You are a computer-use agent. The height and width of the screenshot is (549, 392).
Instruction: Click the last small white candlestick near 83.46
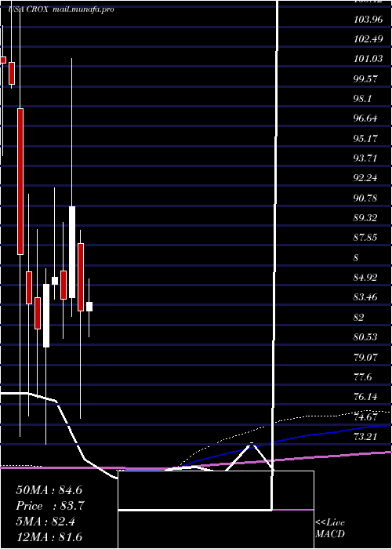click(x=89, y=307)
